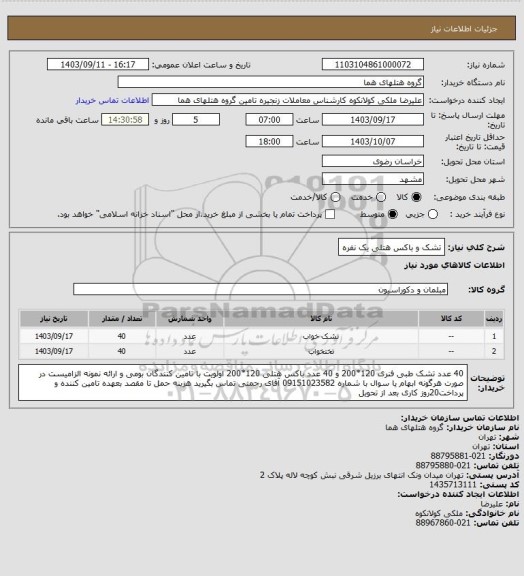Click date 1403/09/17 in the تختخواب row

[x=54, y=351]
